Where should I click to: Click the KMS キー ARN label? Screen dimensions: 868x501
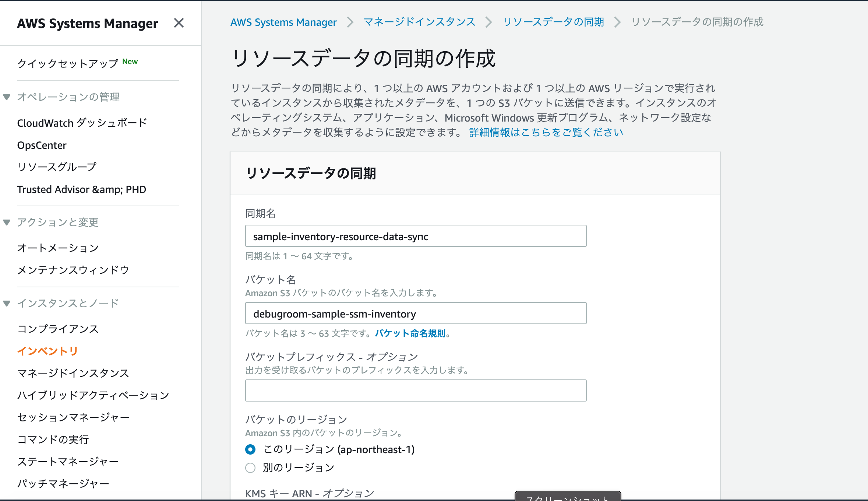click(310, 493)
